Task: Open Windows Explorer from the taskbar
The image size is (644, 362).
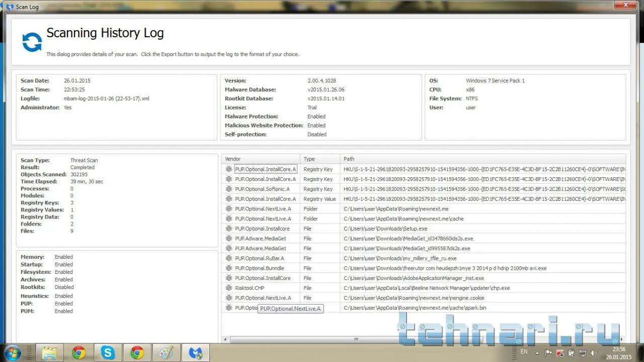Action: coord(49,352)
